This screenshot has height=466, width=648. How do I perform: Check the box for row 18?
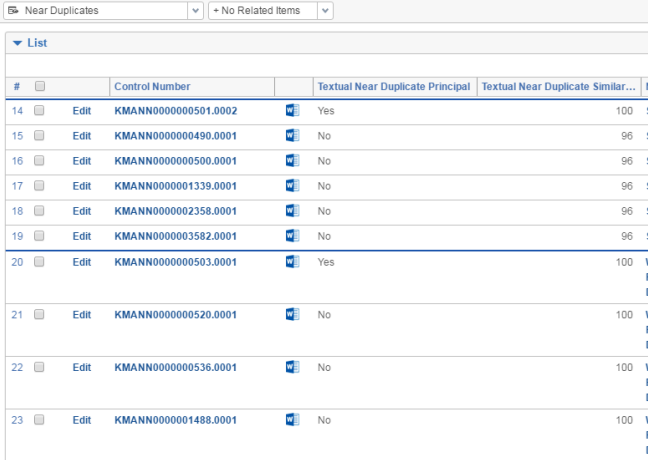coord(39,211)
